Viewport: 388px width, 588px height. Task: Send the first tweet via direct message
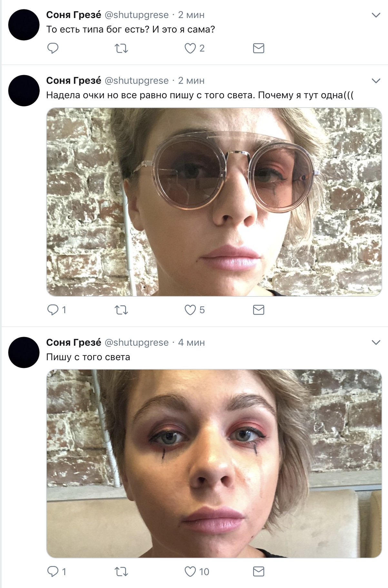[258, 48]
